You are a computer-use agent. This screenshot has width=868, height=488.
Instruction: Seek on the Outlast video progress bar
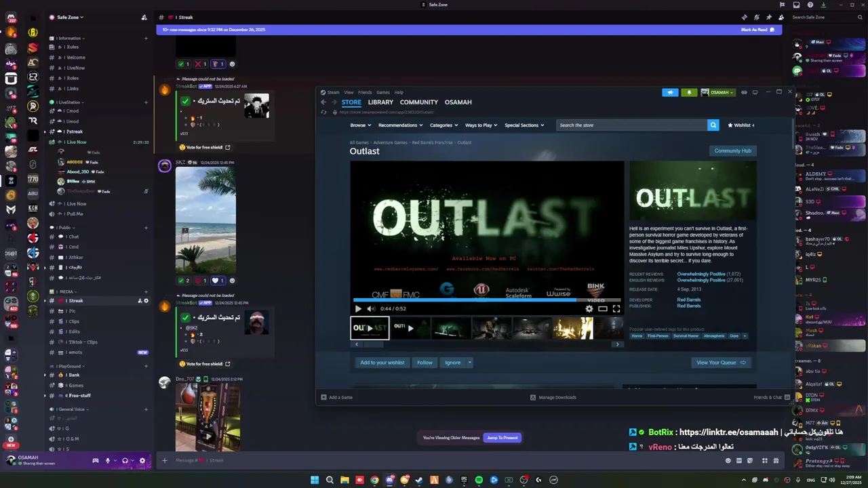487,300
